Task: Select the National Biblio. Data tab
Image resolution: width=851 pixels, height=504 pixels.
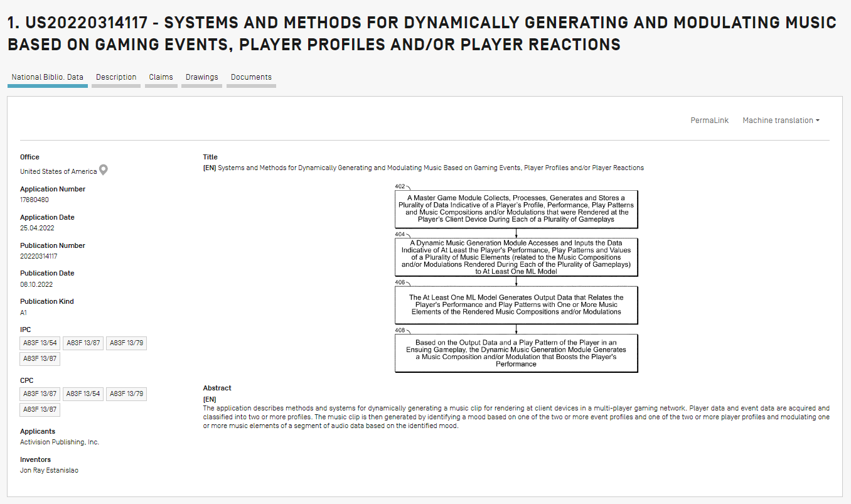Action: pos(48,77)
